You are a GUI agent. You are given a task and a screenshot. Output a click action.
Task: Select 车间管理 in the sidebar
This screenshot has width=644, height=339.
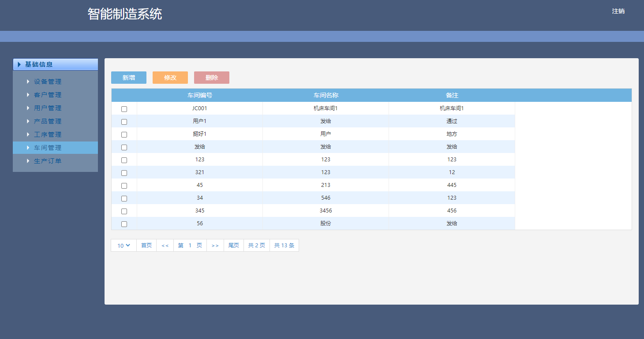click(48, 148)
